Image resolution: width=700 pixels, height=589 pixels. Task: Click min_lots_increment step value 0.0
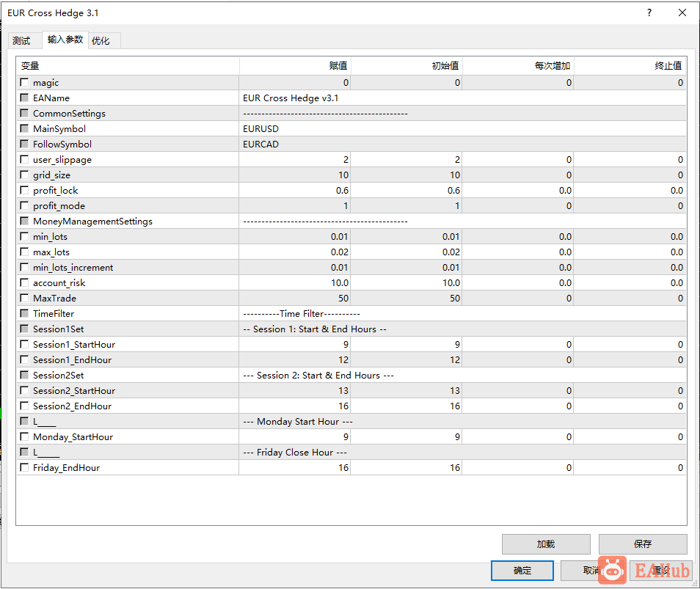pos(518,267)
